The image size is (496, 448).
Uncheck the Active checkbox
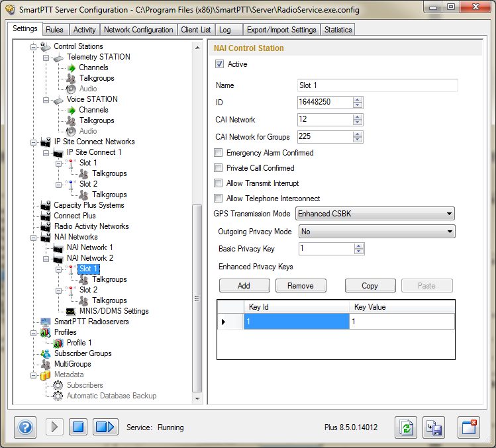point(219,64)
